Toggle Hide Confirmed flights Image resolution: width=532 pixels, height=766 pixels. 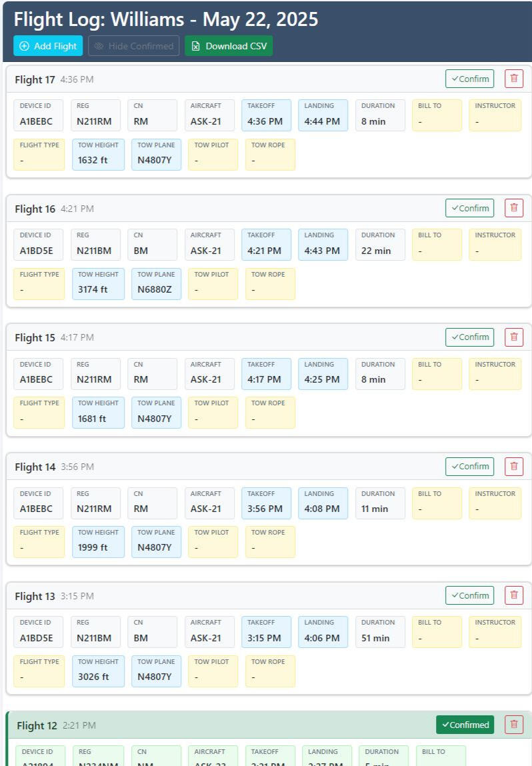133,46
